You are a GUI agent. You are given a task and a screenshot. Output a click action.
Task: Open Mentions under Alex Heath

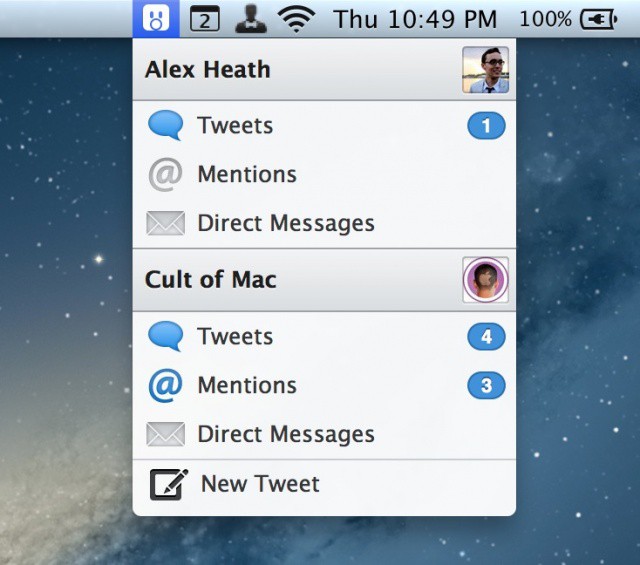[324, 174]
